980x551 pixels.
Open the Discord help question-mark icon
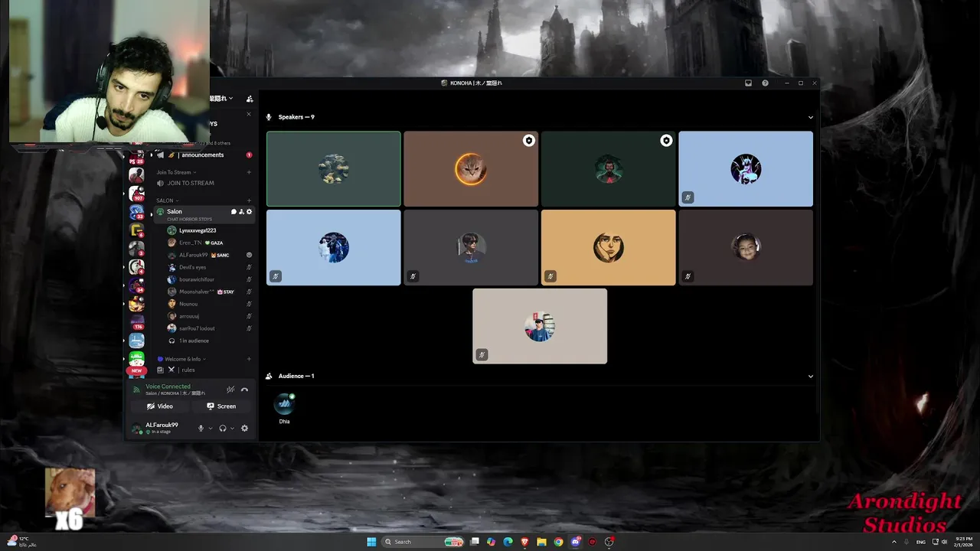(765, 83)
